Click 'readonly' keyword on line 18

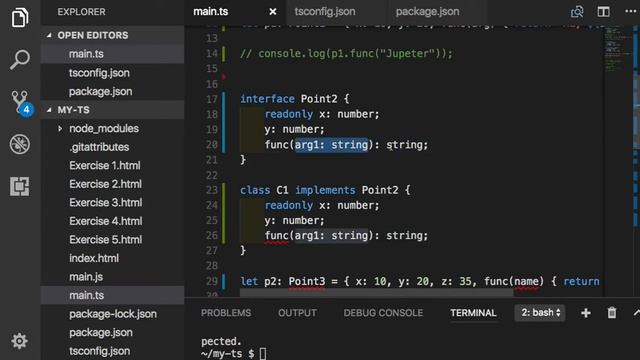tap(289, 114)
